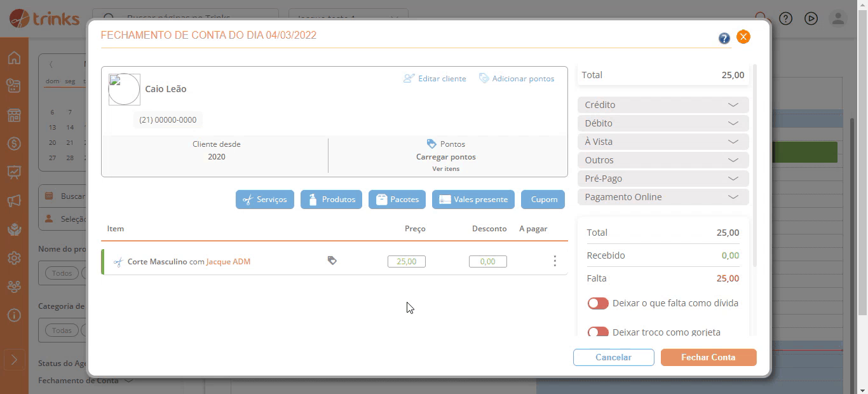The height and width of the screenshot is (394, 868).
Task: Click the client phone (21) 00000-0000
Action: click(x=168, y=119)
